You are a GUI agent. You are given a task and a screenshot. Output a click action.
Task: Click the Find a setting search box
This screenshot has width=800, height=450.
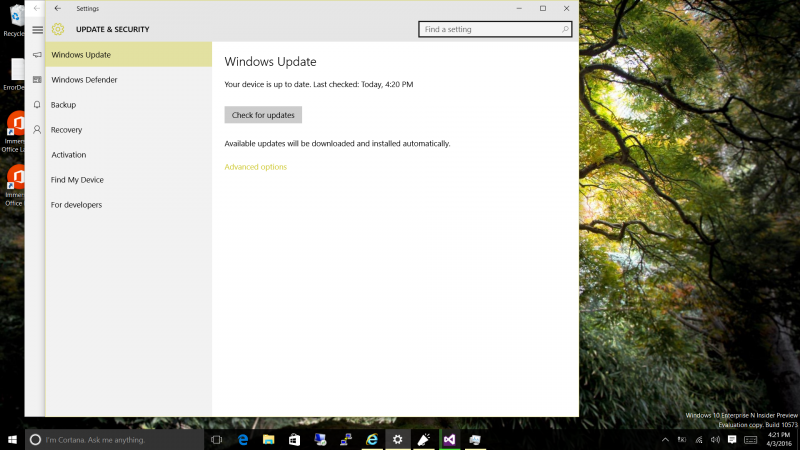(x=488, y=30)
